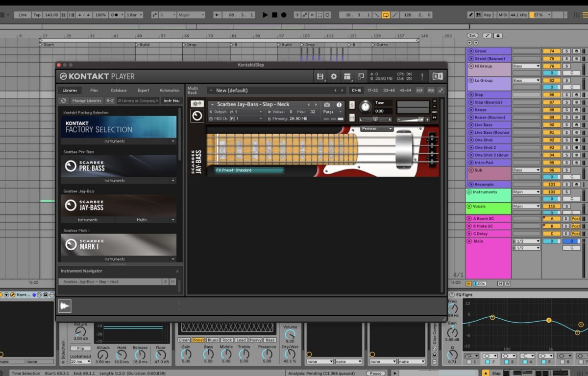The height and width of the screenshot is (376, 588).
Task: Mute the Jay-Bass instrument with M button
Action: pos(352,118)
